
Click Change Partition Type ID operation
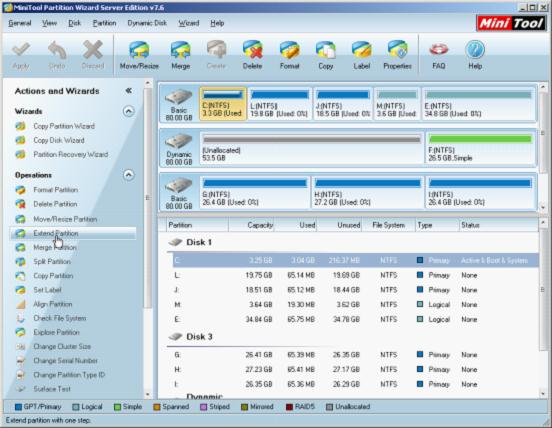[69, 375]
